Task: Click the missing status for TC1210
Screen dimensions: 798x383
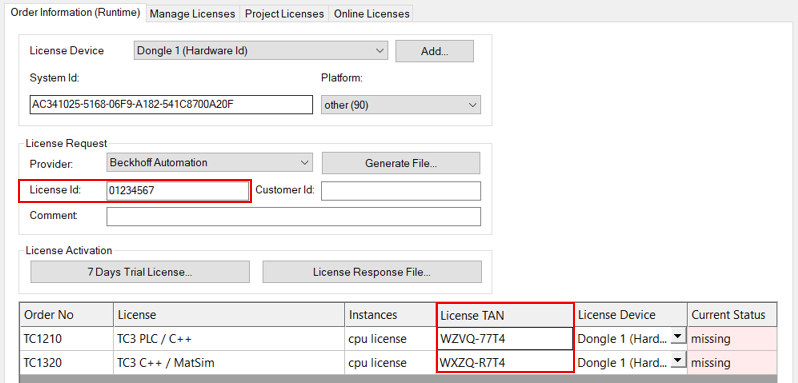Action: (732, 338)
